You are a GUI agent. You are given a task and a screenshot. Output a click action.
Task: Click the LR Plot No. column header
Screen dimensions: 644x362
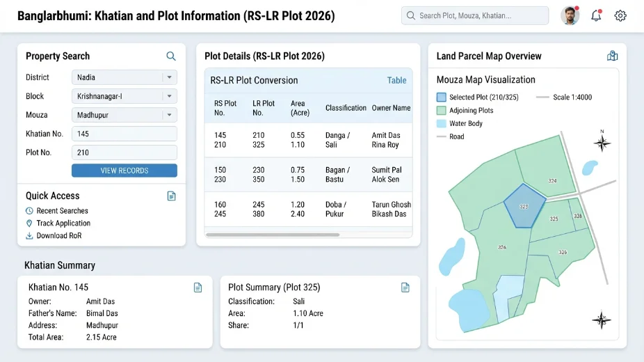[x=264, y=108]
